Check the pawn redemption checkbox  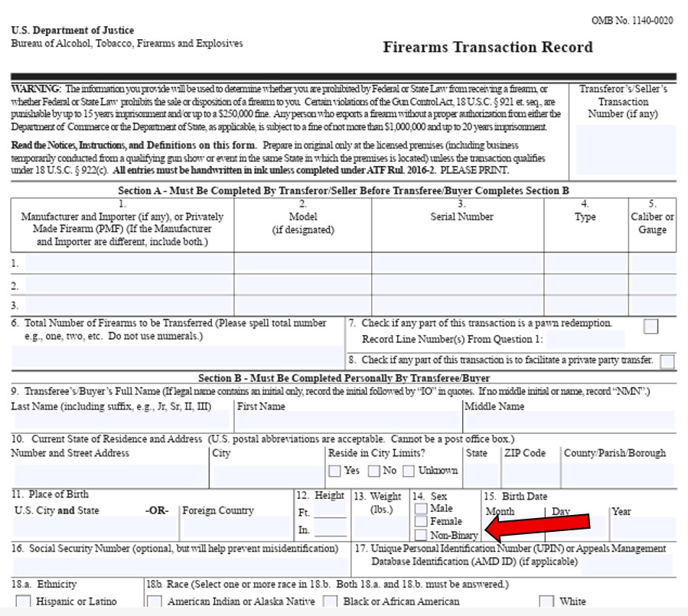[651, 327]
